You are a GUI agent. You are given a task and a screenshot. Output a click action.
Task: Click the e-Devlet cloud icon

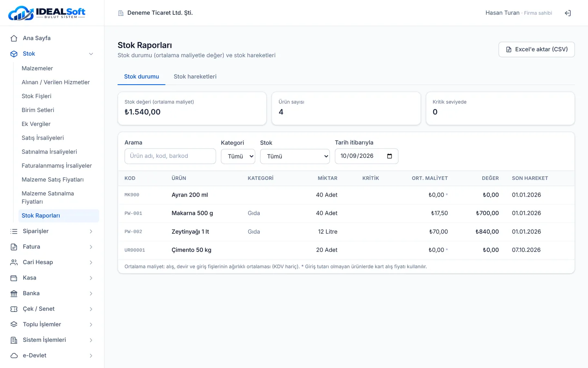14,356
